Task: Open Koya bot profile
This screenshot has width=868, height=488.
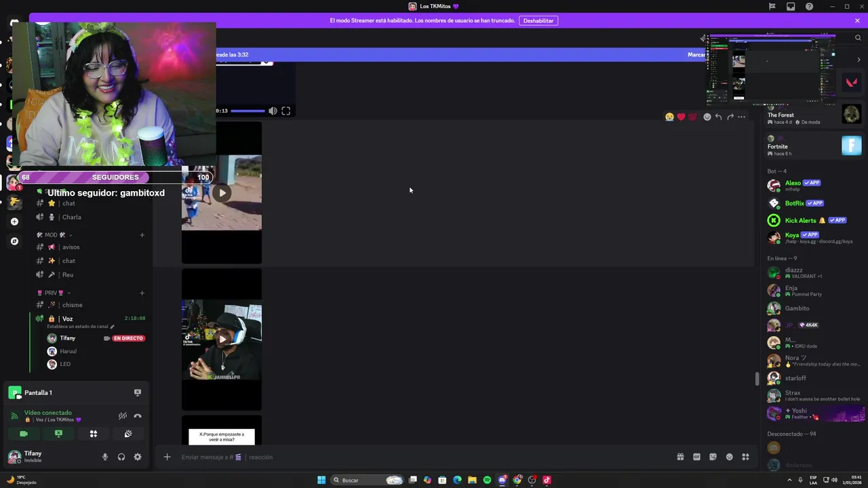Action: point(814,238)
